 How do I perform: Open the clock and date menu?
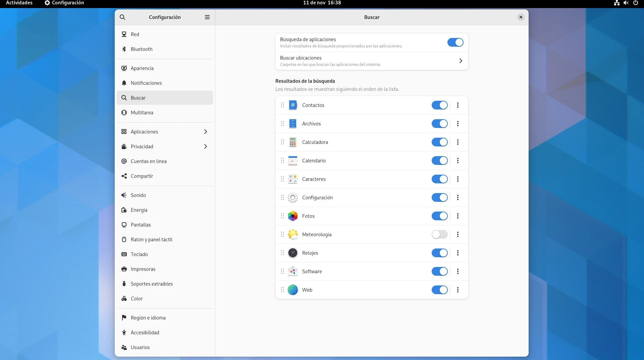[x=322, y=3]
